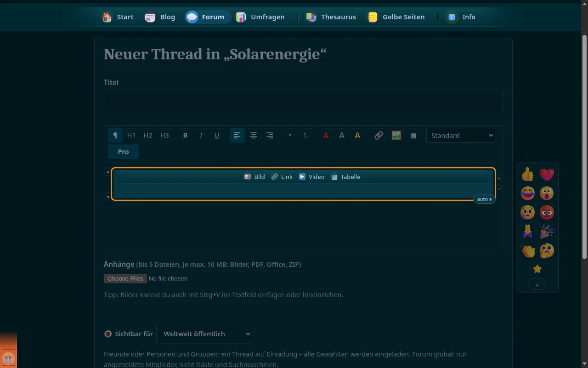Insert the thumbs-up emoji

[527, 174]
